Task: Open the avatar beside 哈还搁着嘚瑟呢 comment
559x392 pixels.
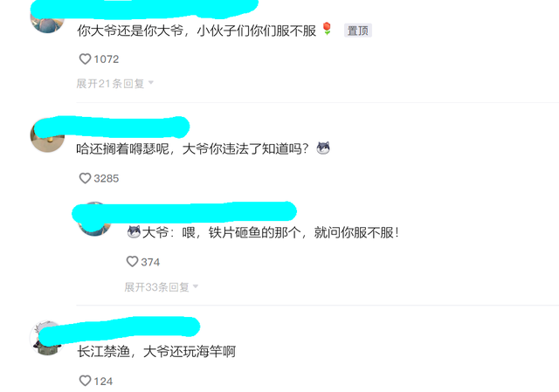Action: click(x=47, y=135)
